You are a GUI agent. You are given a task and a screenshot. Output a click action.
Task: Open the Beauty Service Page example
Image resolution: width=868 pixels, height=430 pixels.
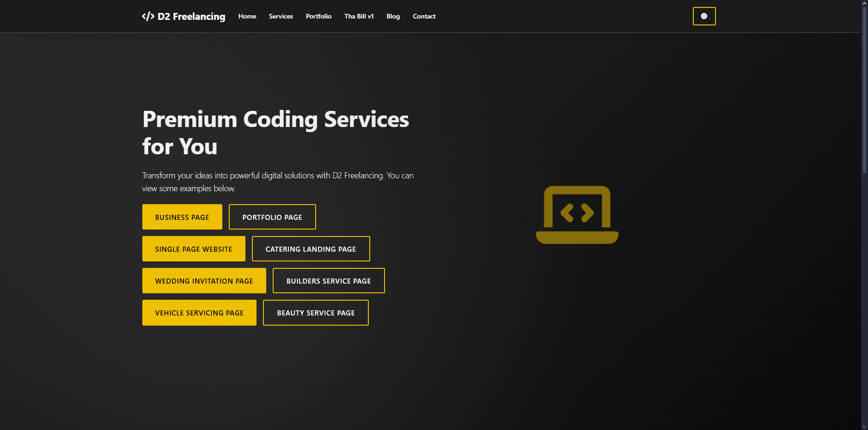tap(316, 313)
